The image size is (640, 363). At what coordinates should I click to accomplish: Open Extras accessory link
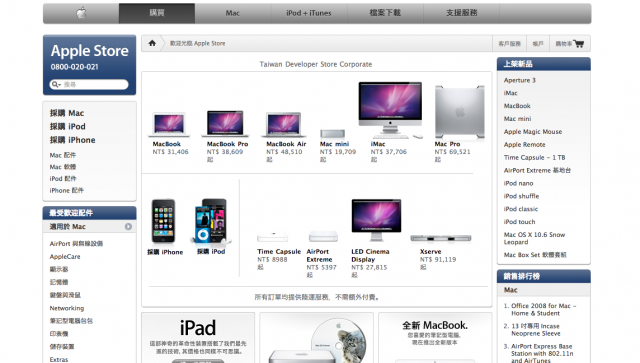click(59, 360)
